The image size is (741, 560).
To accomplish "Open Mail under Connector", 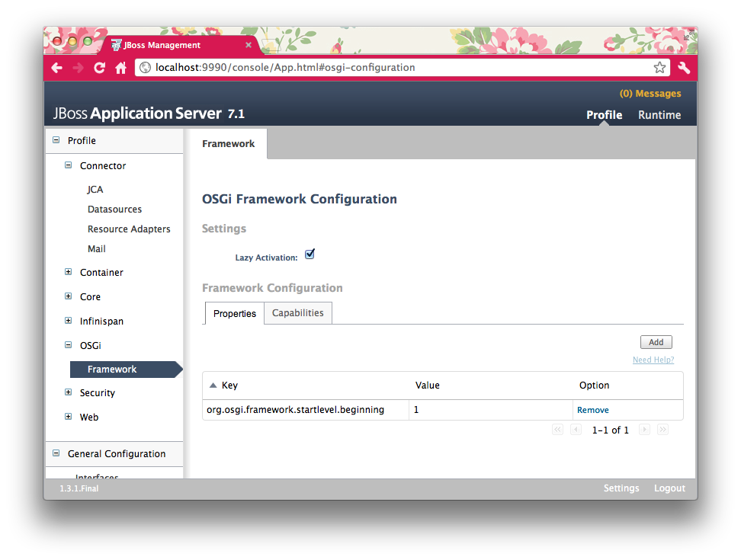I will tap(96, 249).
